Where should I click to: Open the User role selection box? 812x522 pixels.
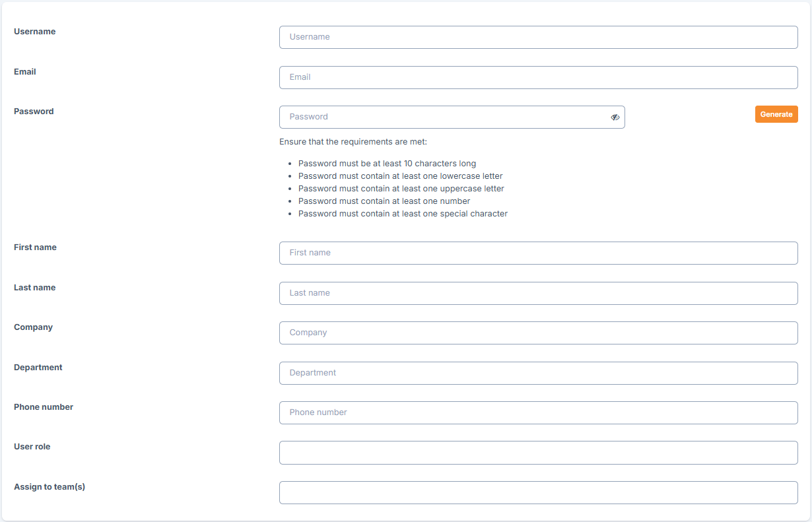pyautogui.click(x=539, y=453)
